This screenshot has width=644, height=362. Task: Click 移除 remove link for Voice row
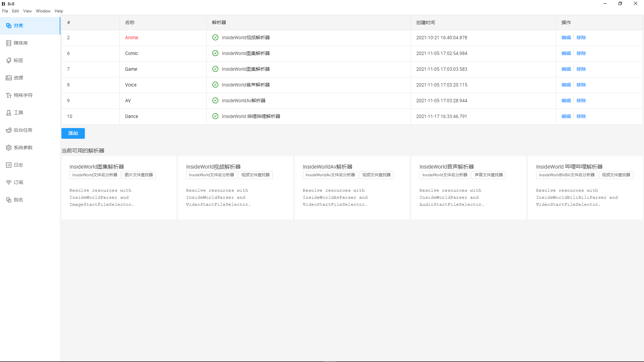[x=581, y=85]
